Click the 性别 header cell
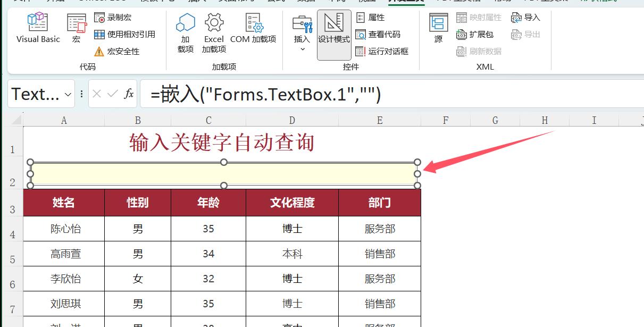 [138, 203]
